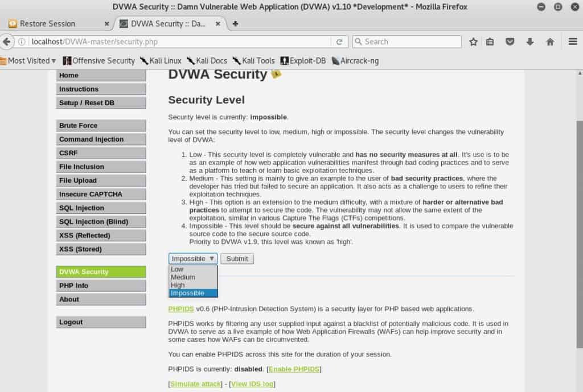
Task: Follow the PHPIDS link
Action: click(x=181, y=309)
